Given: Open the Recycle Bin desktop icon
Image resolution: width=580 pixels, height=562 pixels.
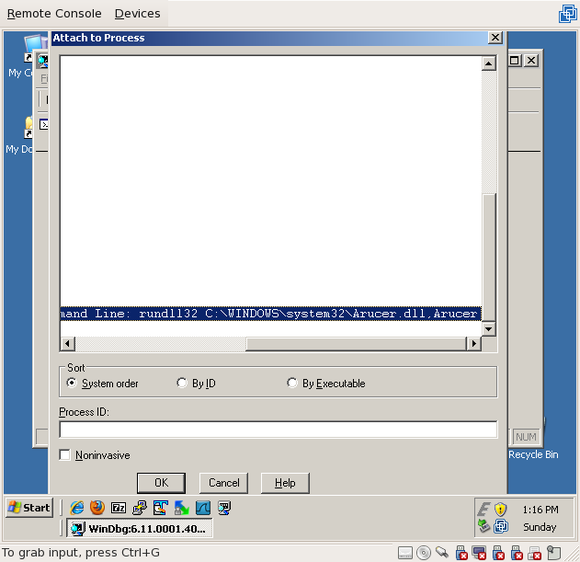Looking at the screenshot, I should coord(533,454).
